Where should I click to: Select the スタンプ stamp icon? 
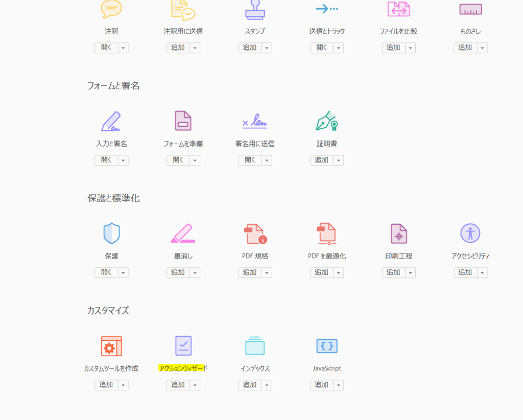coord(255,9)
